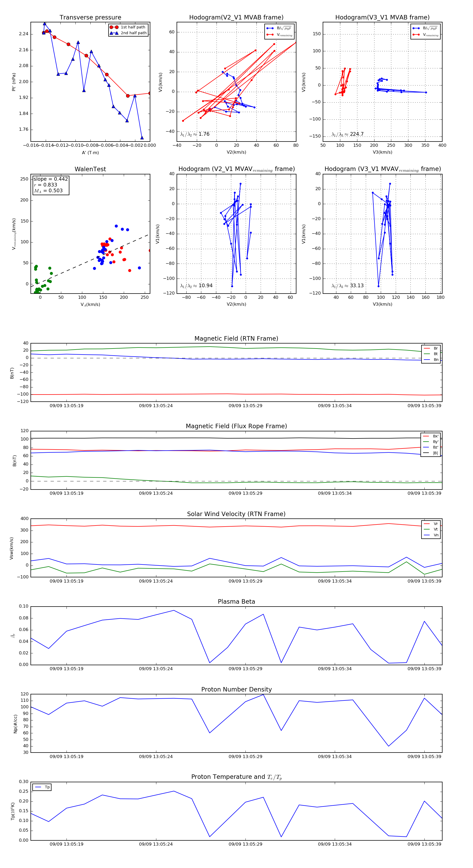Click the 'WalenTest' plot title
473x868 pixels.
click(90, 169)
